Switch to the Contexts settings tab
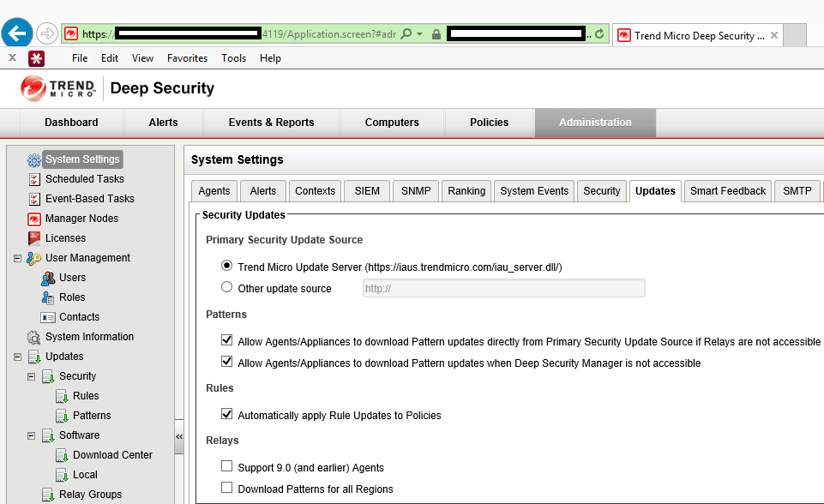Image resolution: width=824 pixels, height=504 pixels. [x=315, y=191]
